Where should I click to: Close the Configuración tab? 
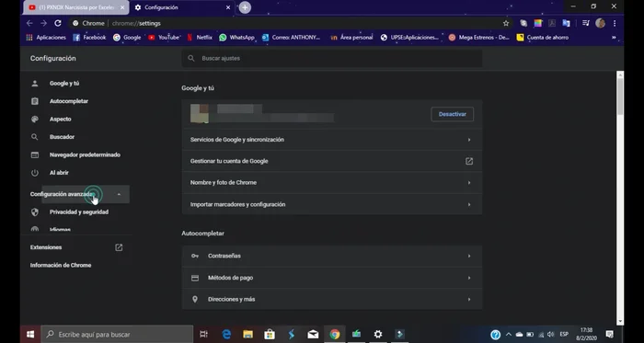tap(228, 7)
